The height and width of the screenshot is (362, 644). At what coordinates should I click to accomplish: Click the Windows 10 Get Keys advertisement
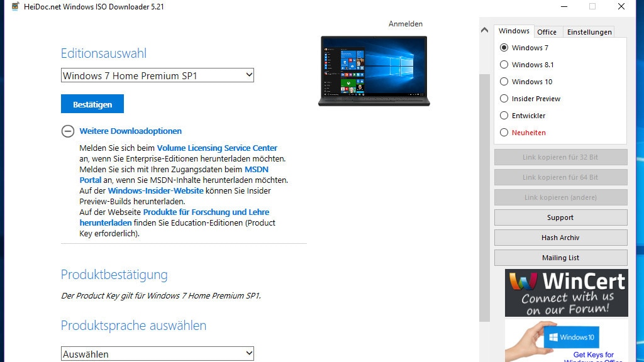coord(567,340)
